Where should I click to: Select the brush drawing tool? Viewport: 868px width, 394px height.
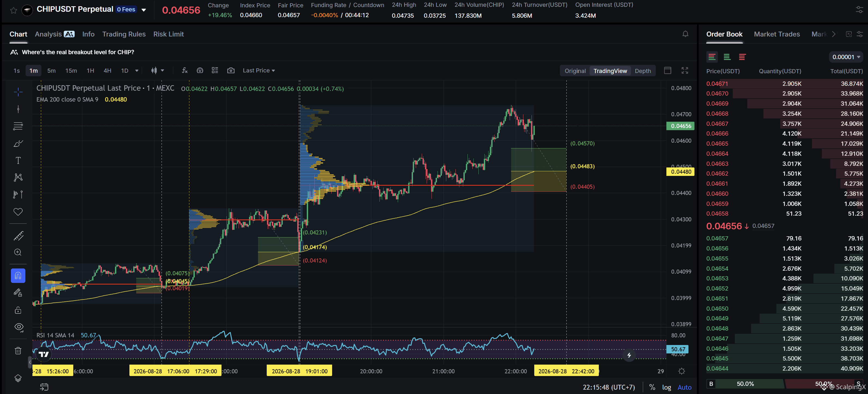tap(18, 143)
